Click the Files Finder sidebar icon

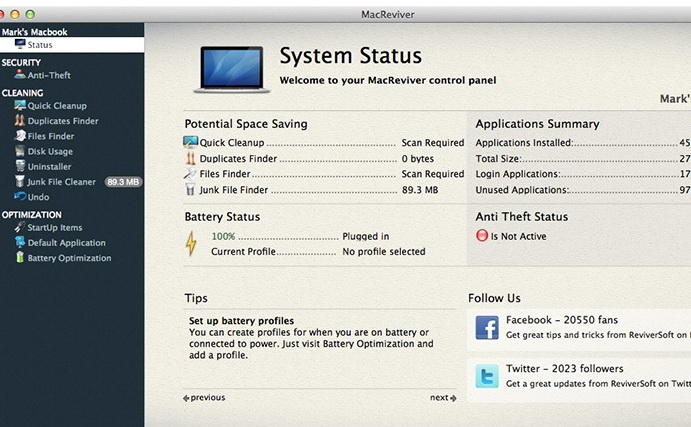coord(20,136)
